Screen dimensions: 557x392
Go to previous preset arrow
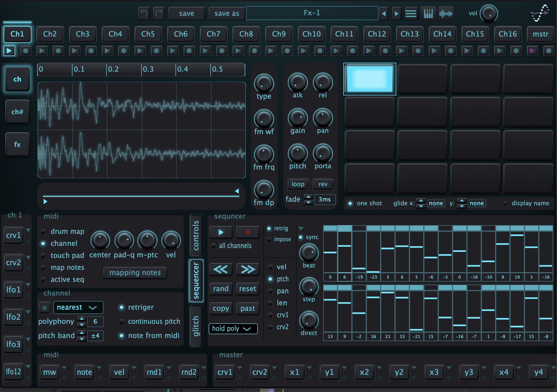coord(384,13)
